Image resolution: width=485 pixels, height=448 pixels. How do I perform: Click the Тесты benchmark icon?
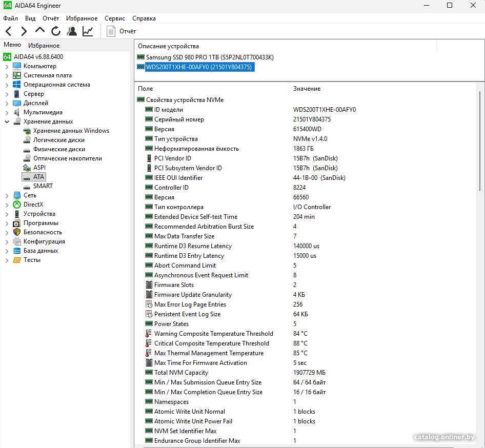[x=17, y=260]
